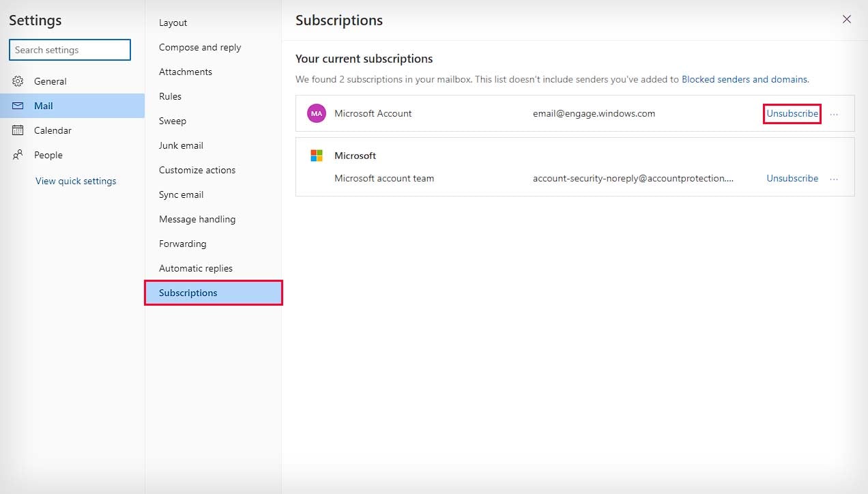This screenshot has height=494, width=868.
Task: Click the Mail envelope icon
Action: (x=18, y=106)
